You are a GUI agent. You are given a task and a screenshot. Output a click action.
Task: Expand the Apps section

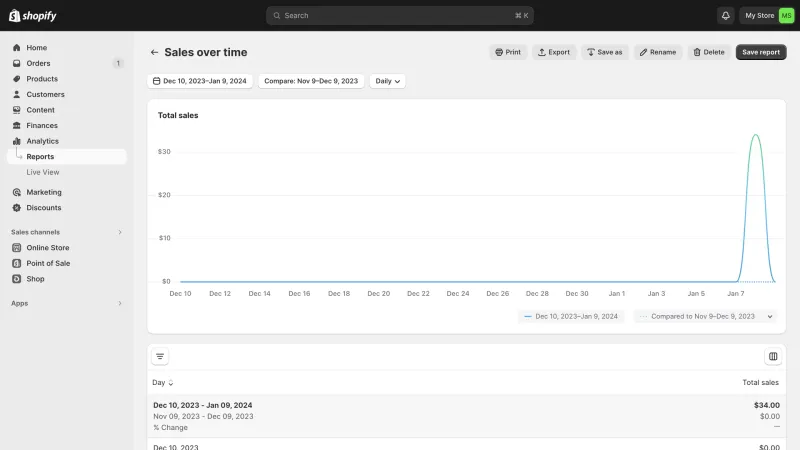tap(120, 303)
